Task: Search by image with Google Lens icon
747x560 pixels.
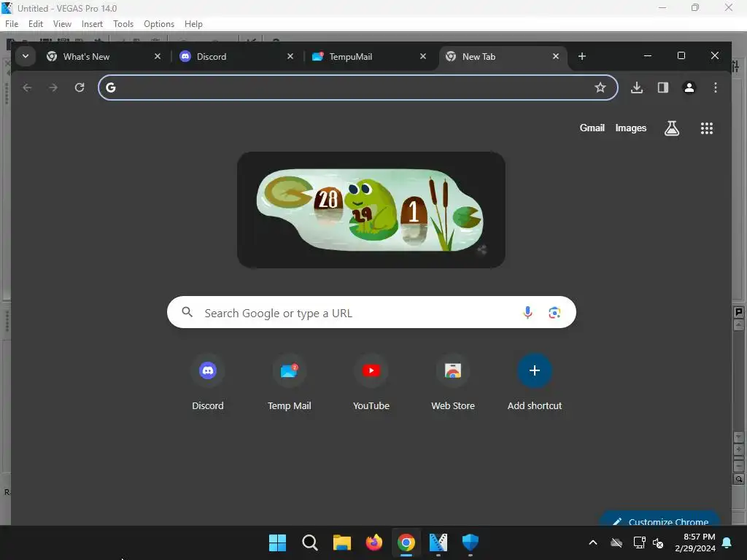Action: coord(554,313)
